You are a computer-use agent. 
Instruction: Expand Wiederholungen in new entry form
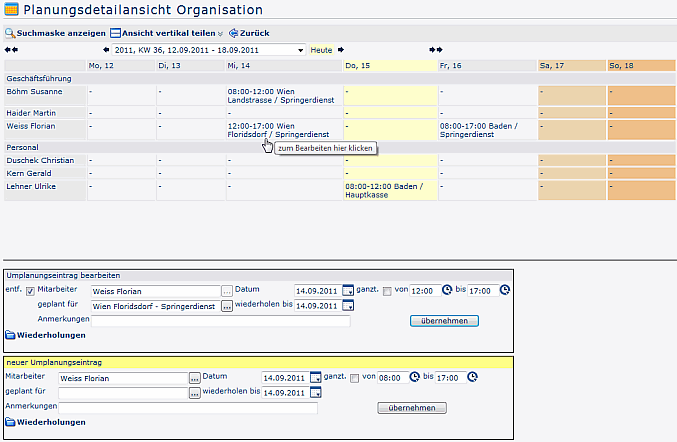pos(45,422)
